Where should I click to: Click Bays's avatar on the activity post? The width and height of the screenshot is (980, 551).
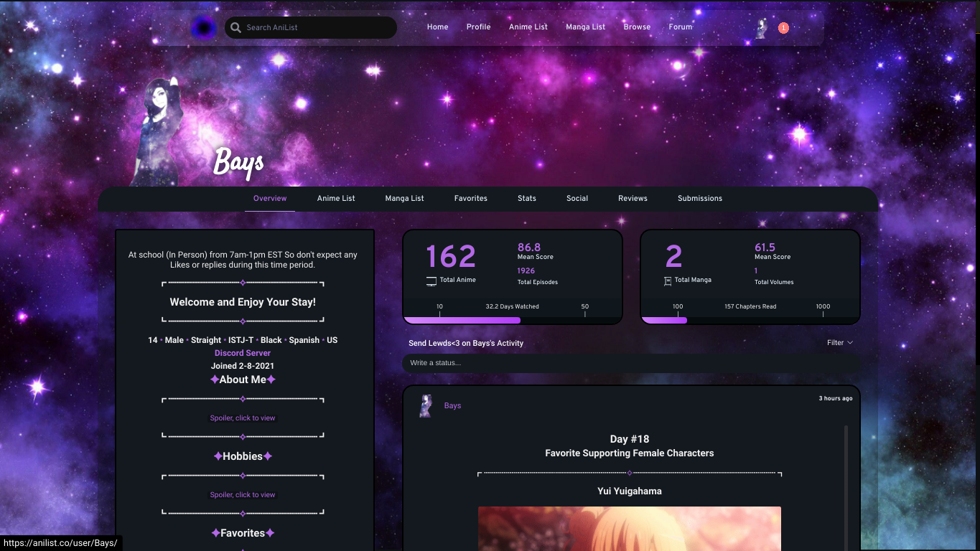click(x=425, y=405)
